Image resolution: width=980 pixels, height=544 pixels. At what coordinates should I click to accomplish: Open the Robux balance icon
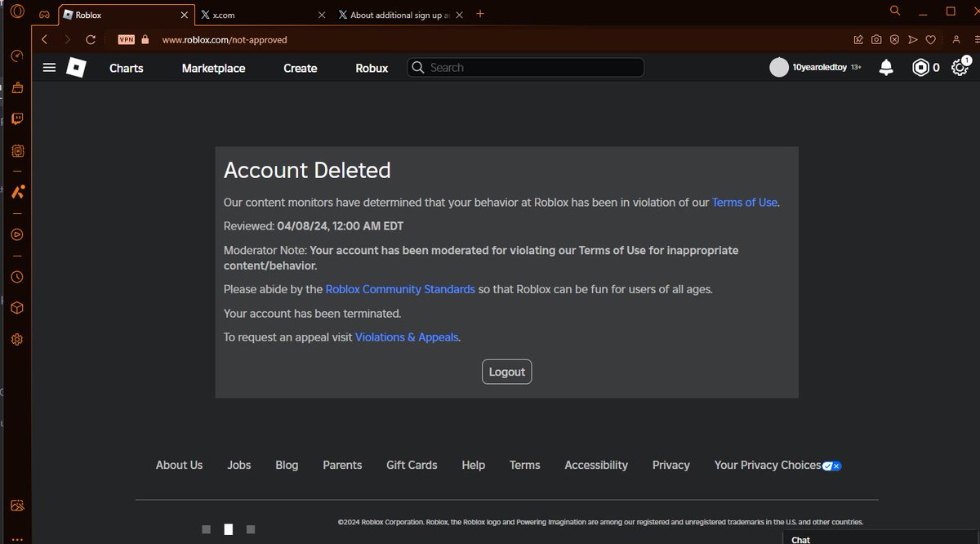point(920,68)
